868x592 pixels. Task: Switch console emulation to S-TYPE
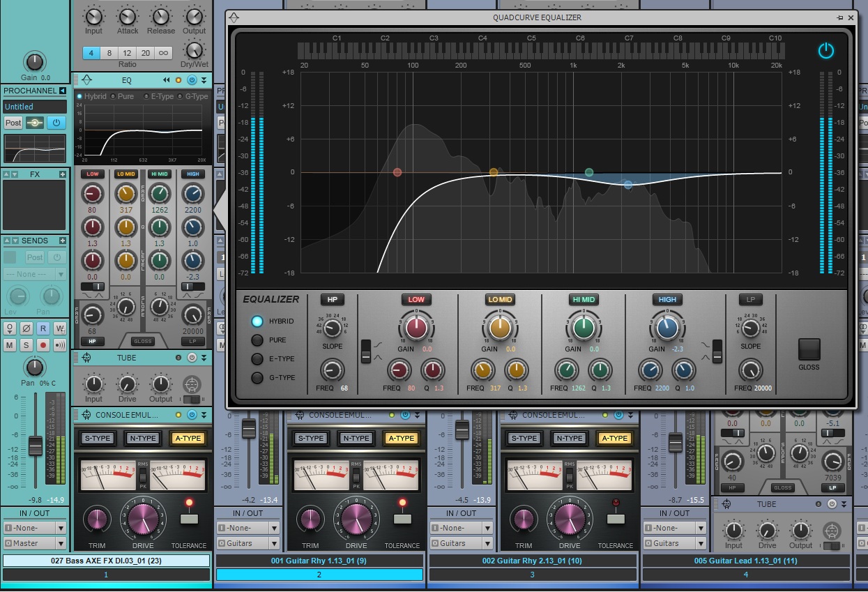pos(98,438)
